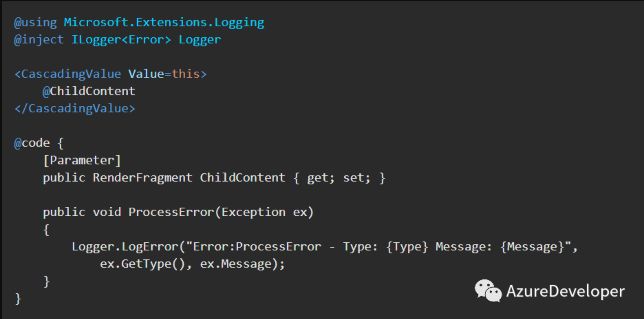
Task: Click the Logger.LogError call
Action: (x=125, y=247)
